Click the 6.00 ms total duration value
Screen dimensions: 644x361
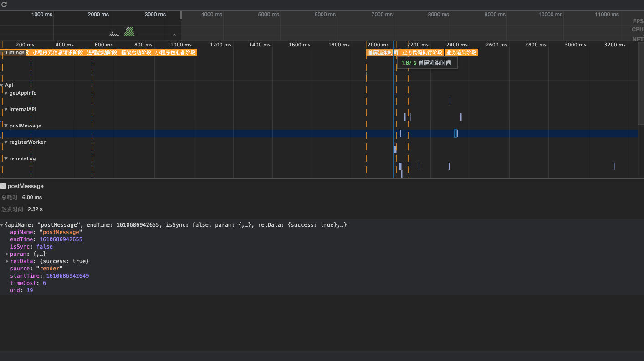[32, 198]
